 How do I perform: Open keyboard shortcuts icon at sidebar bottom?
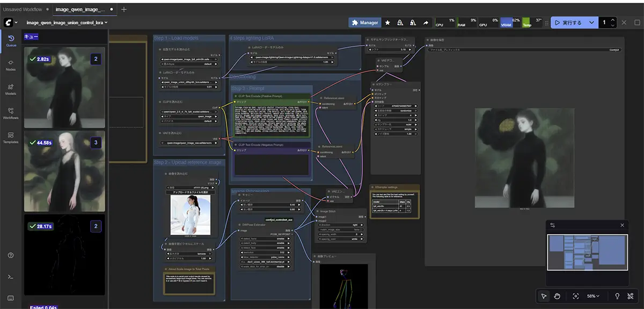click(11, 297)
